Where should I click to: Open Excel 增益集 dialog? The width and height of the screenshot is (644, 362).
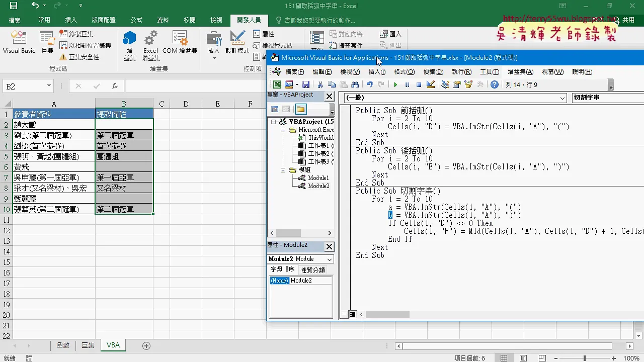pyautogui.click(x=150, y=45)
